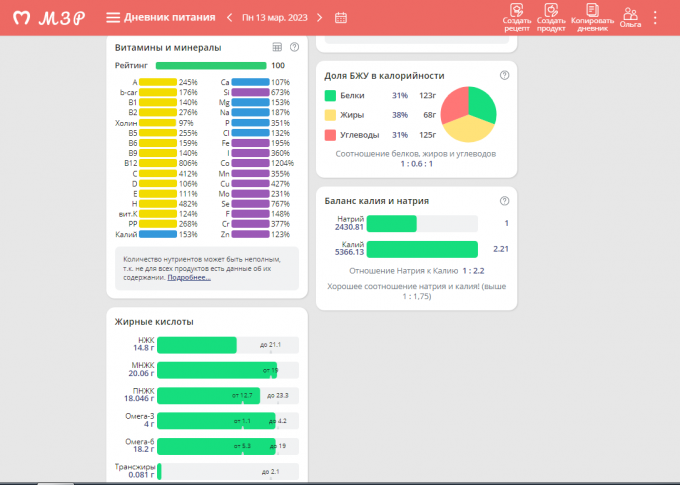
Task: Go to previous day with left arrow
Action: click(229, 18)
